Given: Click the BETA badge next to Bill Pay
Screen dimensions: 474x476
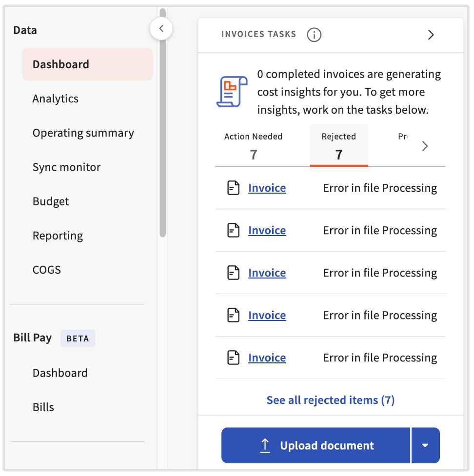Looking at the screenshot, I should tap(78, 338).
